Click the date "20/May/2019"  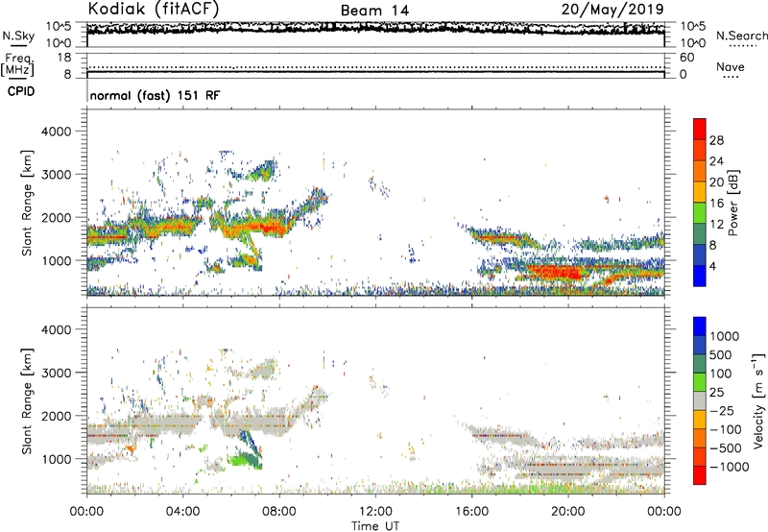[x=612, y=9]
